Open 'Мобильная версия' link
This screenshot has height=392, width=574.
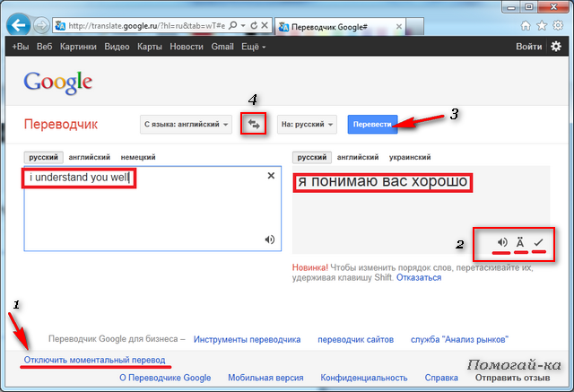click(x=265, y=378)
